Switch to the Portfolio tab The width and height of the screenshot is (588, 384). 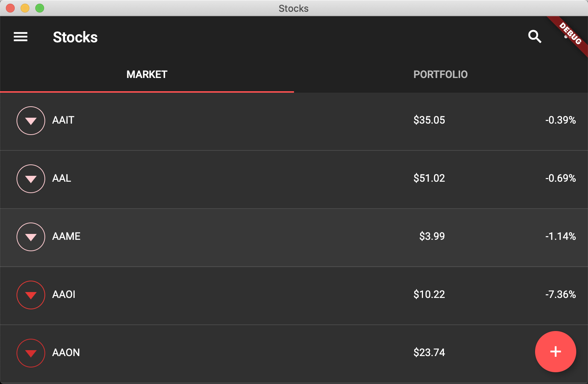tap(440, 75)
